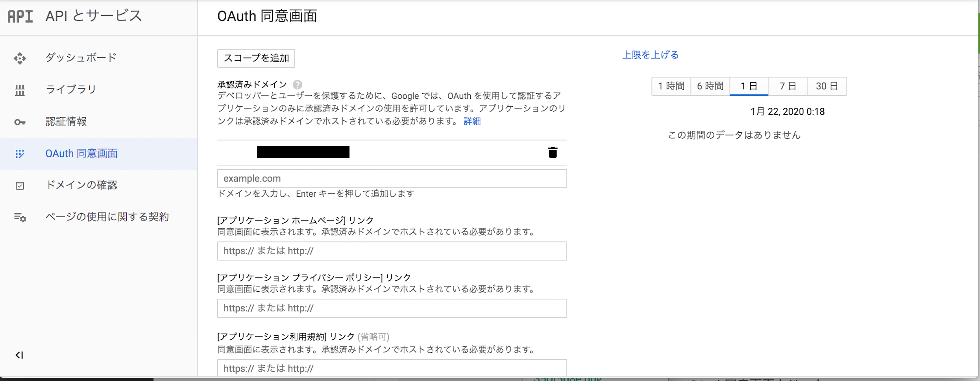Click the privacy policy URL input field
This screenshot has width=980, height=381.
point(392,309)
